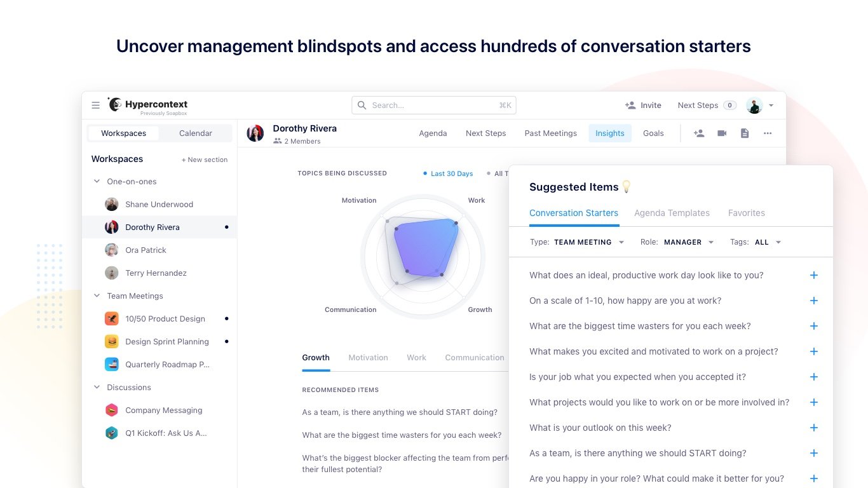This screenshot has height=488, width=868.
Task: Click into the Search field
Action: click(434, 105)
